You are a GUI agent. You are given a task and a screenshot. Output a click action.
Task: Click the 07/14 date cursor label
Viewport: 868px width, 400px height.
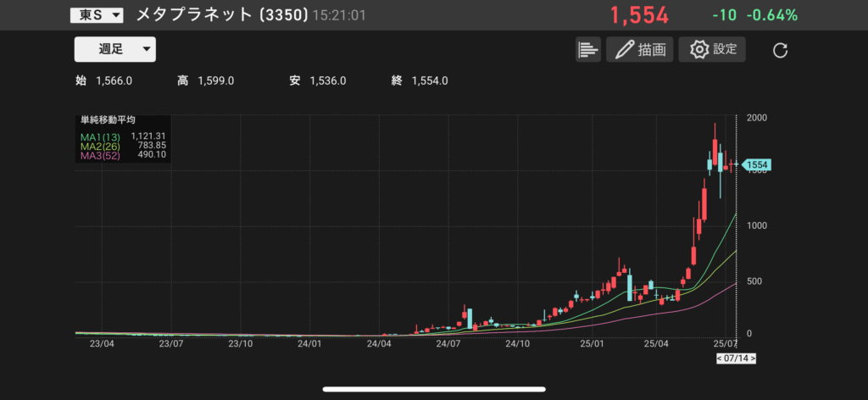pos(736,358)
